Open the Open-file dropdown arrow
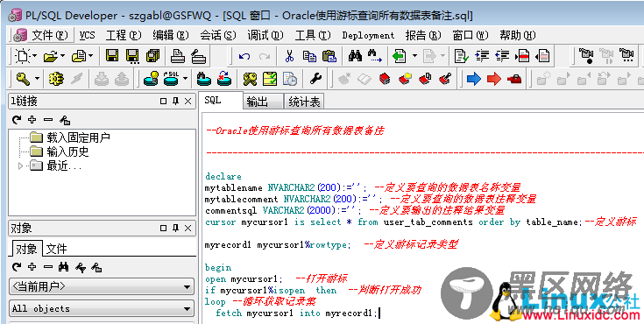This screenshot has width=644, height=324. 63,56
